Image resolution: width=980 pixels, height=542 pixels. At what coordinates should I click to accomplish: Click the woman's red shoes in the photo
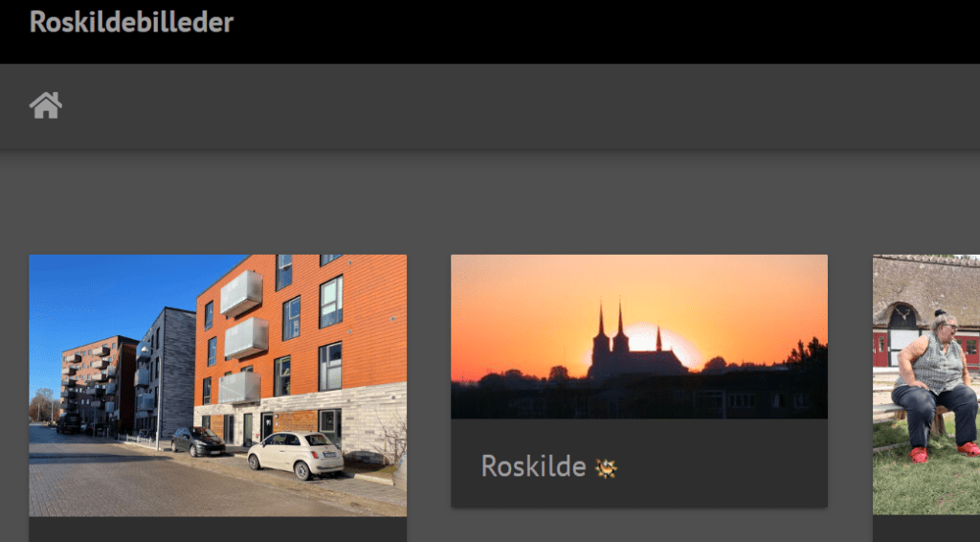(943, 452)
